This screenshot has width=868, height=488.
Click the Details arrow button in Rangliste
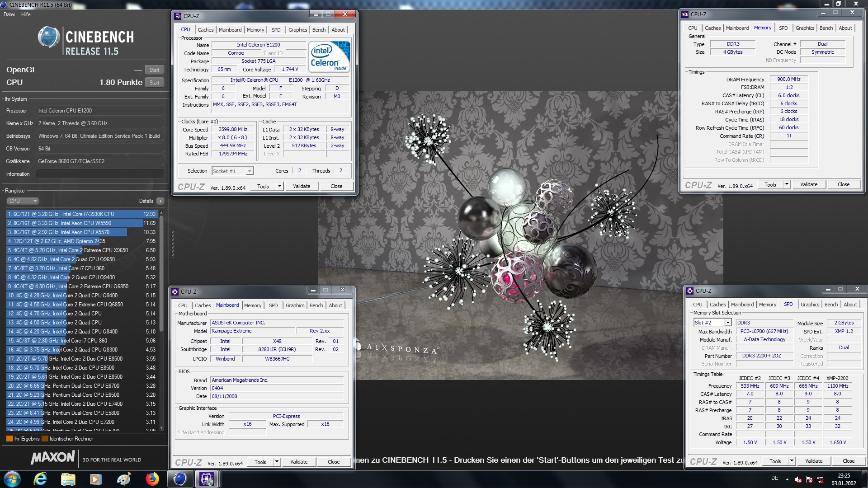coord(160,201)
